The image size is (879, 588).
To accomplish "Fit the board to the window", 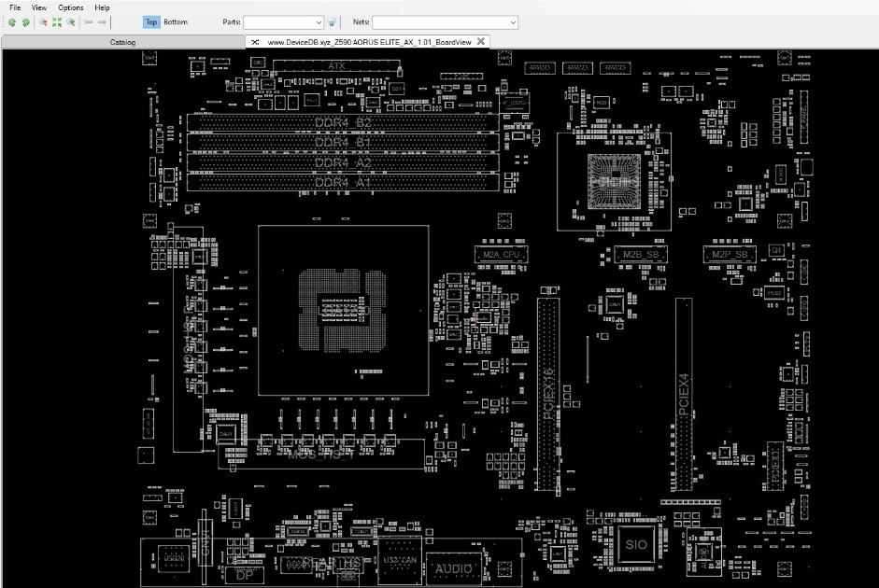I will [57, 22].
